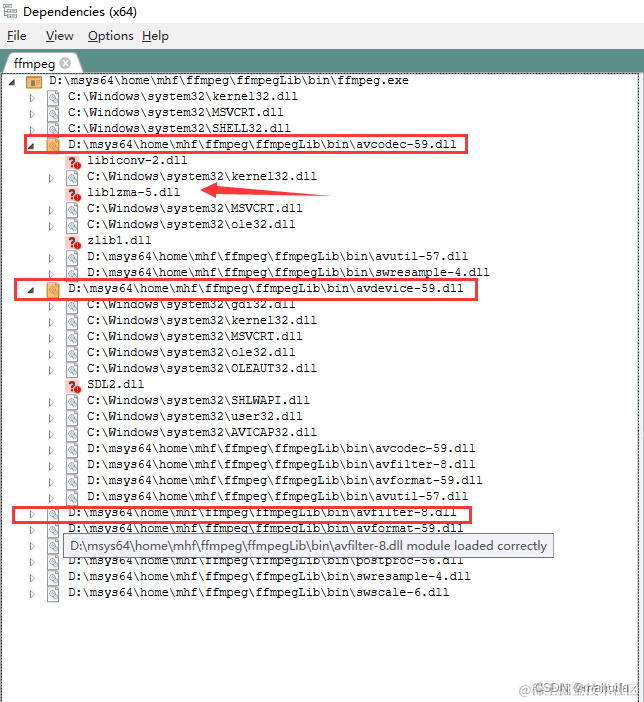Click the orange icon of expanded avcodec-59.dll

[53, 145]
